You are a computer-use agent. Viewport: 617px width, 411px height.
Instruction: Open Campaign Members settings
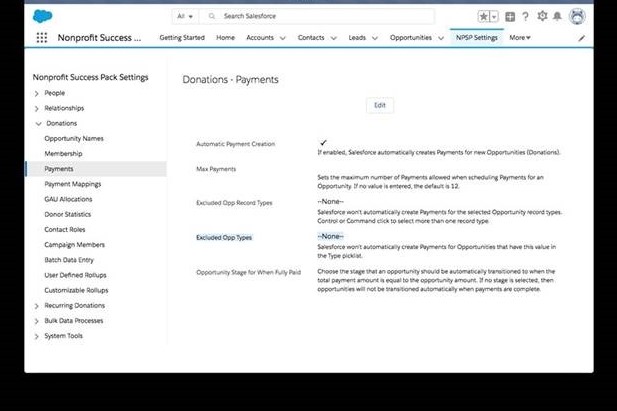click(74, 244)
